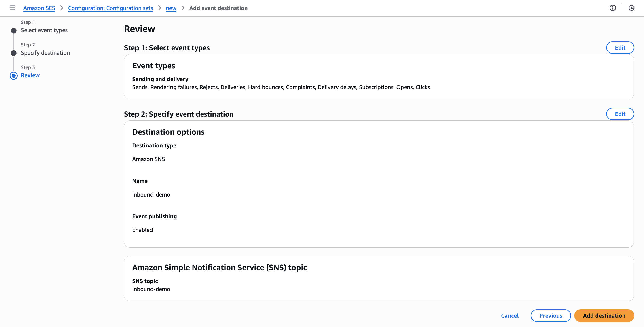The image size is (644, 327).
Task: Click chevron before Add event destination
Action: coord(183,8)
